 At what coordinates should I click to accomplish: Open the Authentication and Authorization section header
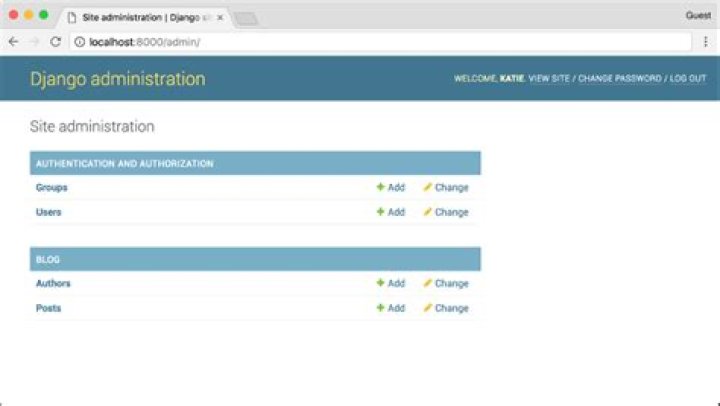pos(124,164)
